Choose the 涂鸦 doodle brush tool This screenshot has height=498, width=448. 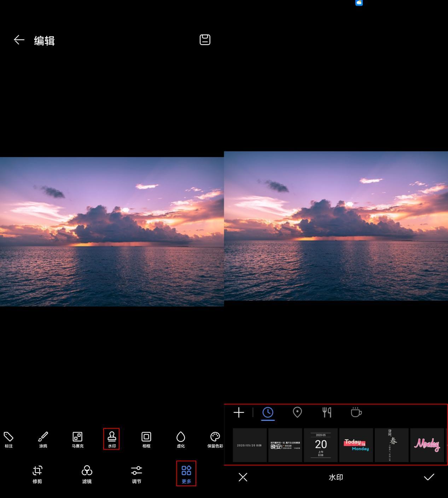click(x=43, y=440)
